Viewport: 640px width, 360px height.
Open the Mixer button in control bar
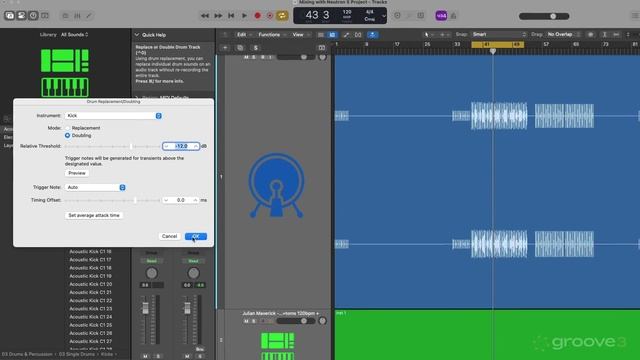(x=77, y=16)
